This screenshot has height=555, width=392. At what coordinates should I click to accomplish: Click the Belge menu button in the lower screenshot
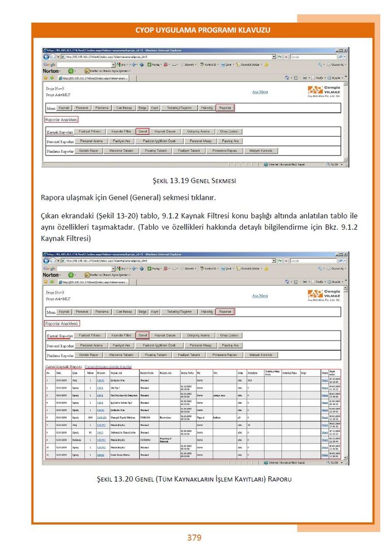tap(143, 311)
